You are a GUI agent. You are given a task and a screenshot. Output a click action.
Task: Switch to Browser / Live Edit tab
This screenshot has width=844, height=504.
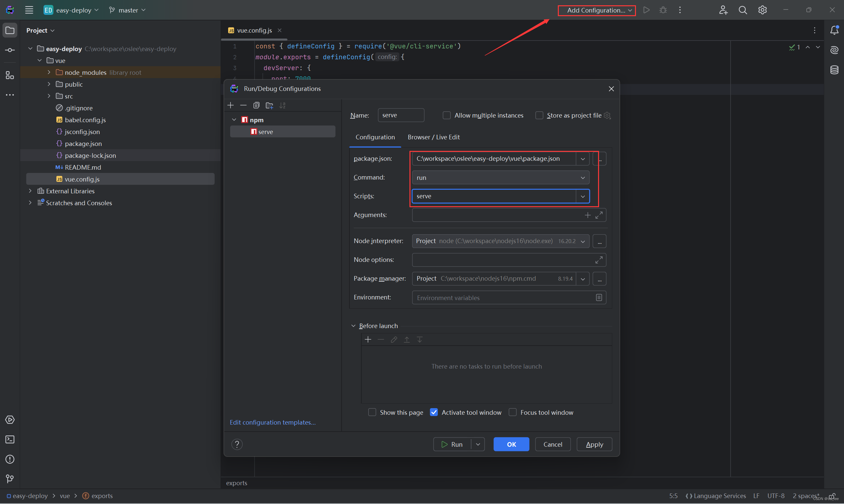(x=434, y=137)
